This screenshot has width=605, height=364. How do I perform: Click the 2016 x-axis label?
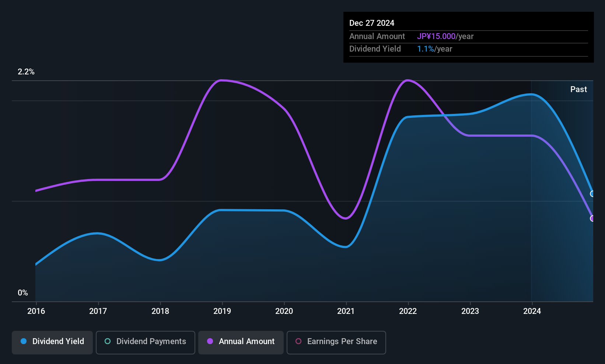pyautogui.click(x=36, y=311)
